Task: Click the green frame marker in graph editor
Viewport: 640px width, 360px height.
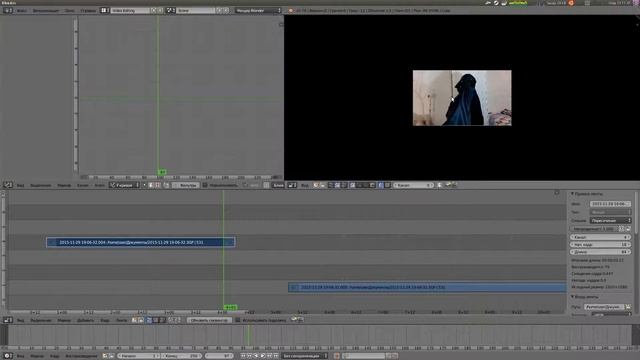Action: (x=162, y=172)
